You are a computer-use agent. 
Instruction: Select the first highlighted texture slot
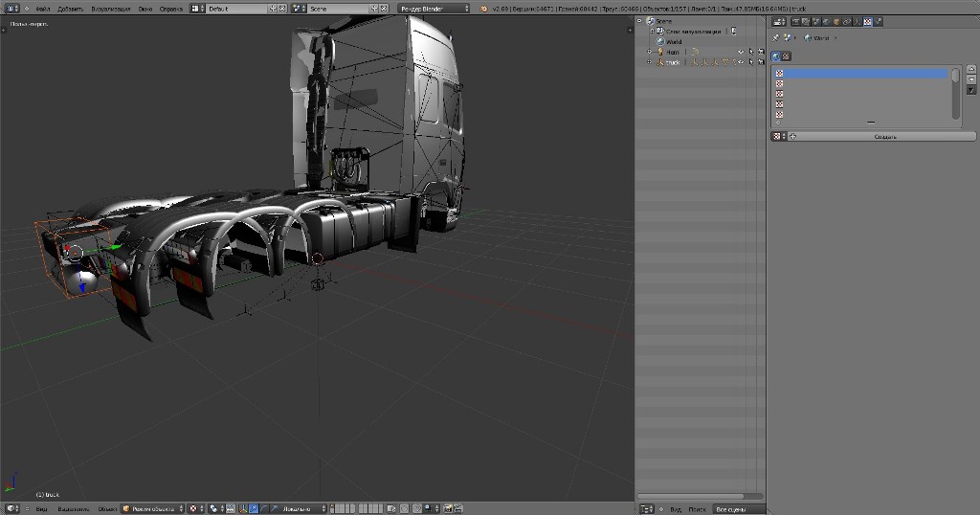point(861,73)
